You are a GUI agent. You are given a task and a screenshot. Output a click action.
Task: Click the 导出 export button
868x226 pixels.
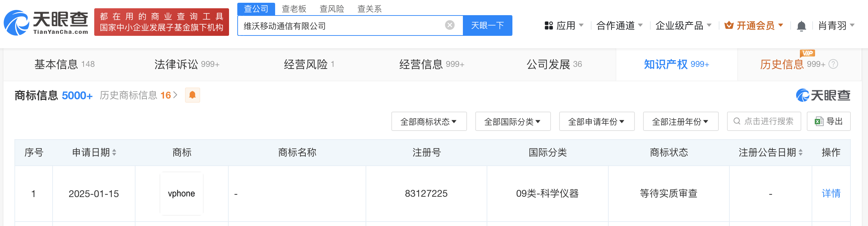pyautogui.click(x=829, y=121)
